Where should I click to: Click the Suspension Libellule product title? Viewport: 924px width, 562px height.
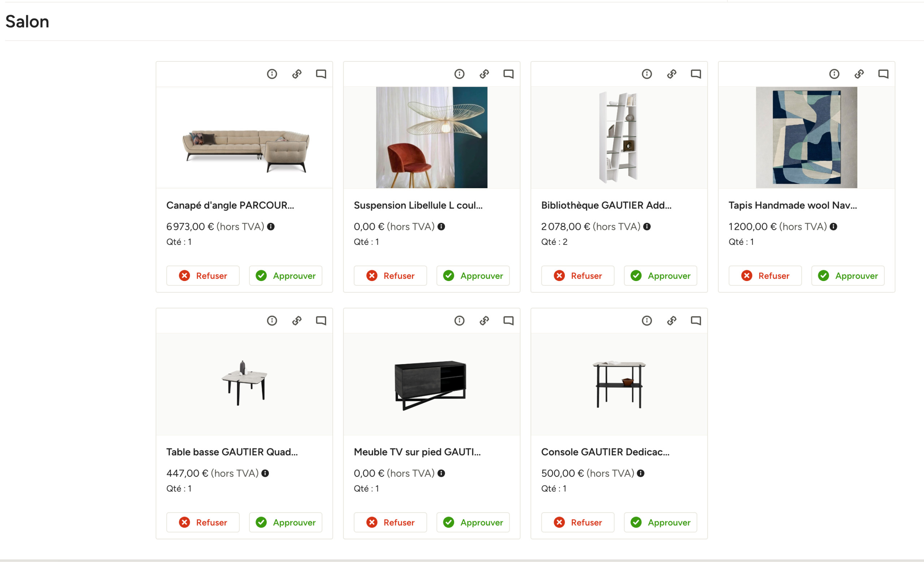click(x=418, y=205)
